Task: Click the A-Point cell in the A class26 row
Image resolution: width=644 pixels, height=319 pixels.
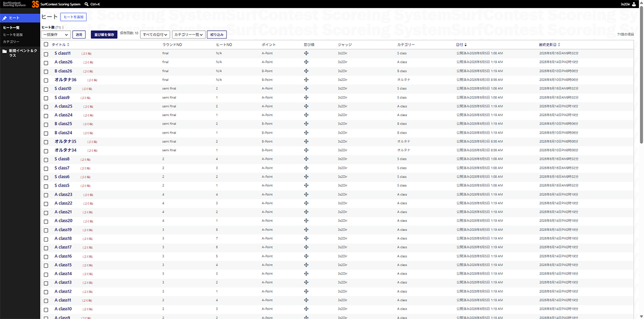Action: tap(267, 62)
